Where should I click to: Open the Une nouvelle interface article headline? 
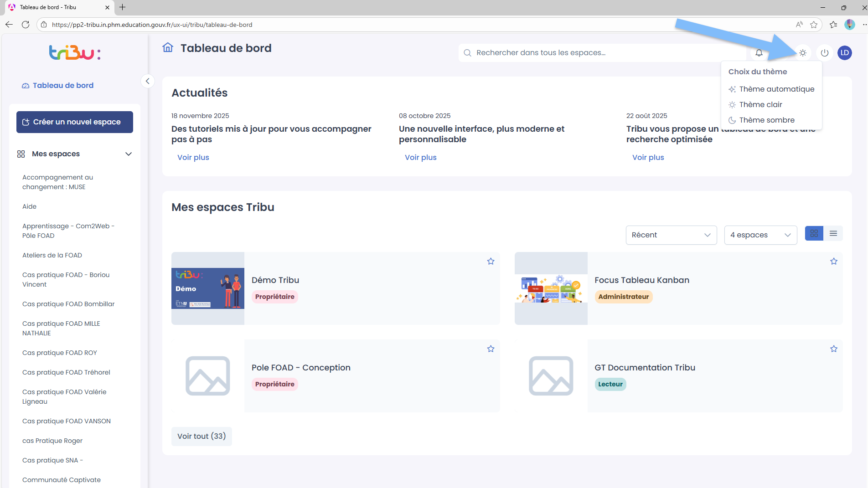(x=481, y=134)
